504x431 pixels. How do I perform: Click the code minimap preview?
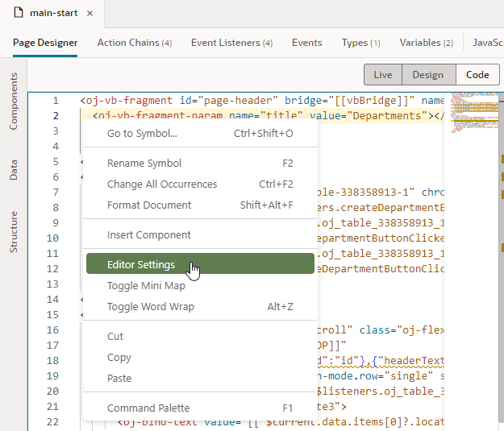coord(474,113)
